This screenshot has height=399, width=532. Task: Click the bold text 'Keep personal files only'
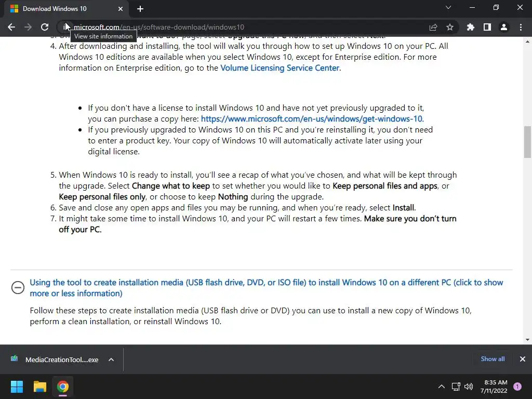102,197
